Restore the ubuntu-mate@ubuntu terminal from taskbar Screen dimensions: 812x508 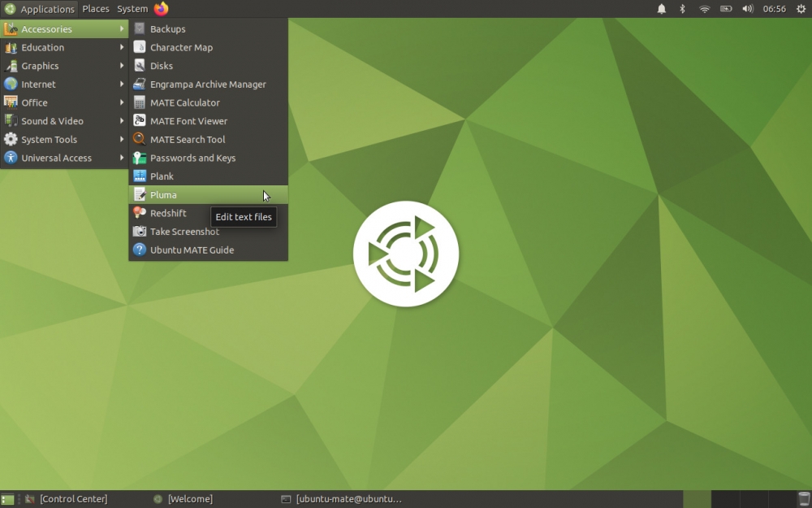342,499
